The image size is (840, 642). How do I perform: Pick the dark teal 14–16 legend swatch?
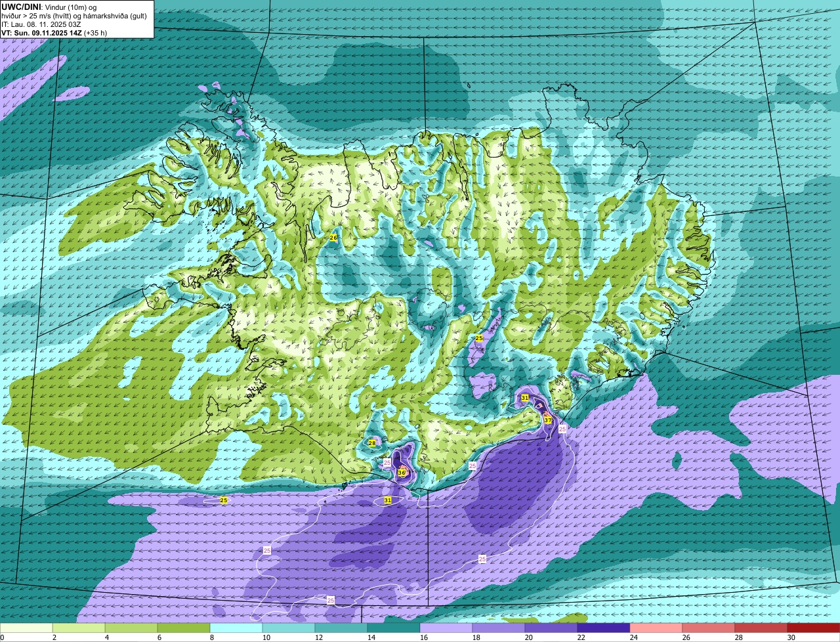(394, 628)
